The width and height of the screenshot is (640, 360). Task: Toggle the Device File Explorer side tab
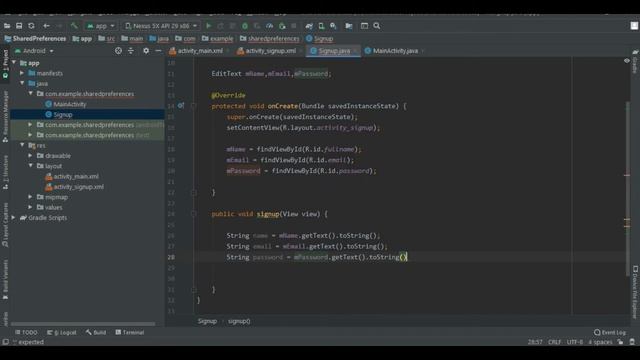point(635,292)
